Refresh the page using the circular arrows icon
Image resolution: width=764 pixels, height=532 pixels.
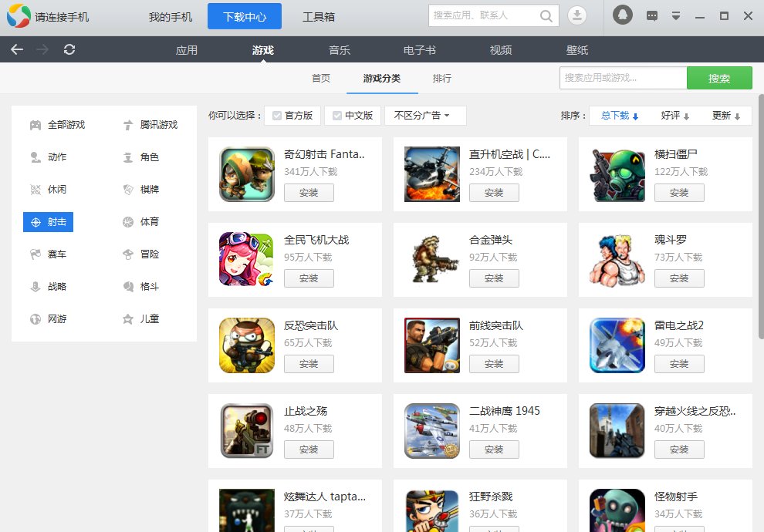pyautogui.click(x=69, y=49)
